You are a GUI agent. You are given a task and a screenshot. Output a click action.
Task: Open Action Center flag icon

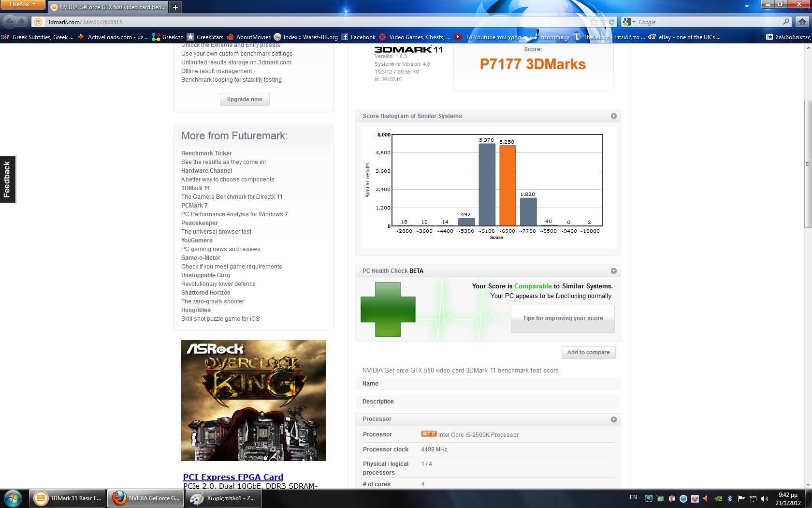point(741,498)
